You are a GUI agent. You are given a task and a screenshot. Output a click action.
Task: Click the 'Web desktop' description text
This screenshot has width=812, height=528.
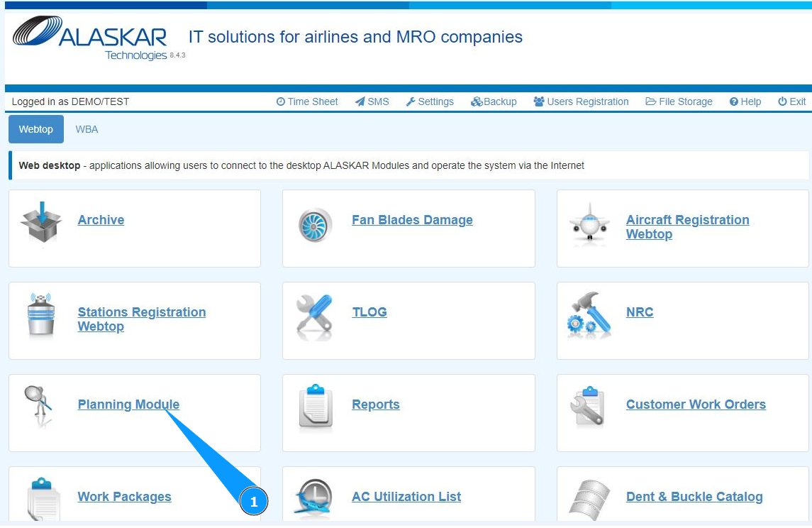[x=301, y=165]
